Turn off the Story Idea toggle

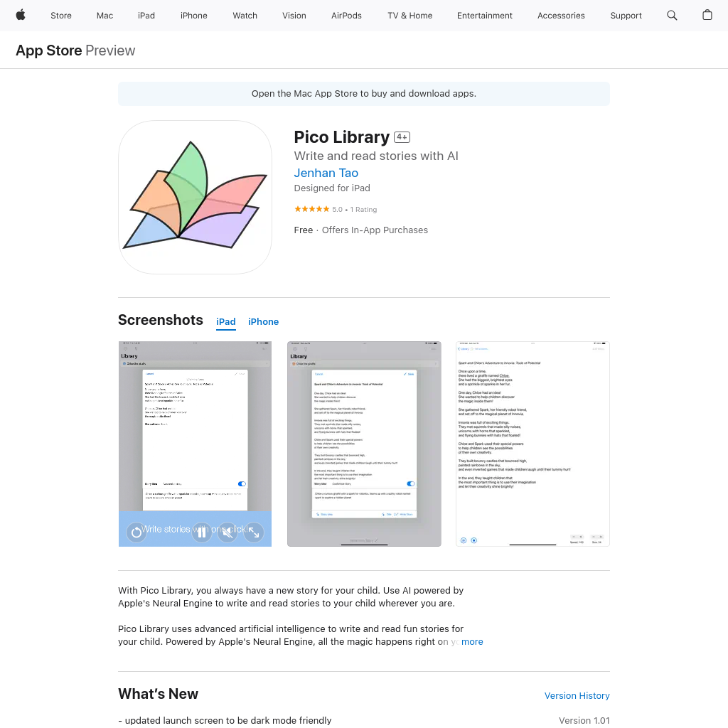(x=410, y=483)
